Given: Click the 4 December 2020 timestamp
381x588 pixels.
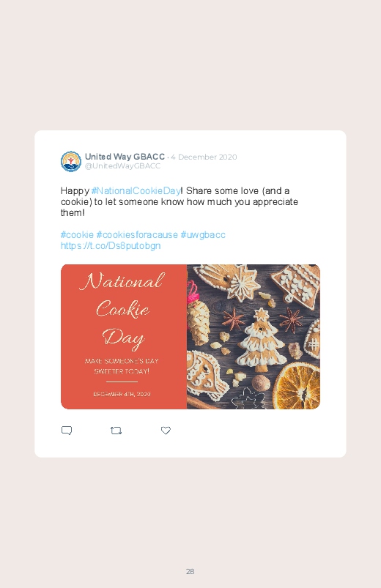Looking at the screenshot, I should pos(204,157).
